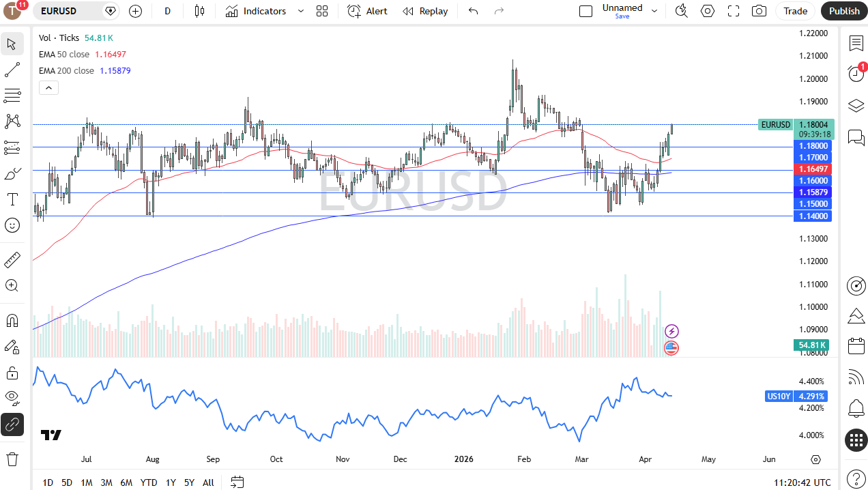The image size is (868, 490).
Task: Activate the zoom in tool
Action: click(x=12, y=285)
